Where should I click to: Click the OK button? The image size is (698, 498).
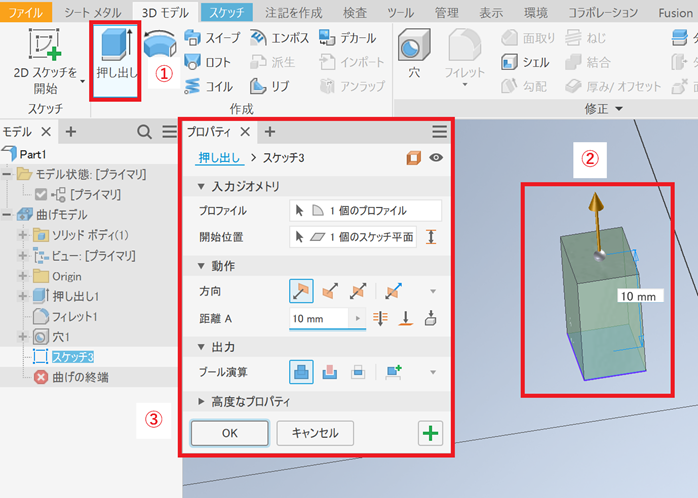[x=229, y=433]
